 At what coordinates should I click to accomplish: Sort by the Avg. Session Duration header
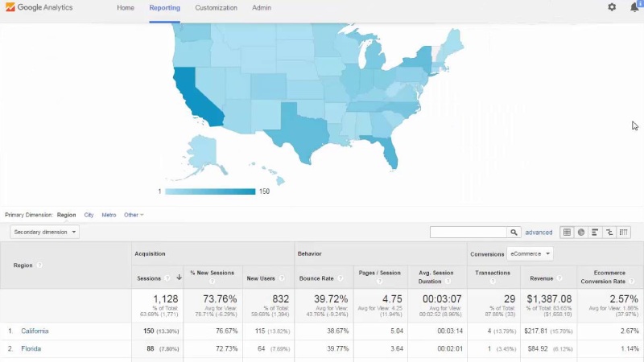pyautogui.click(x=436, y=277)
